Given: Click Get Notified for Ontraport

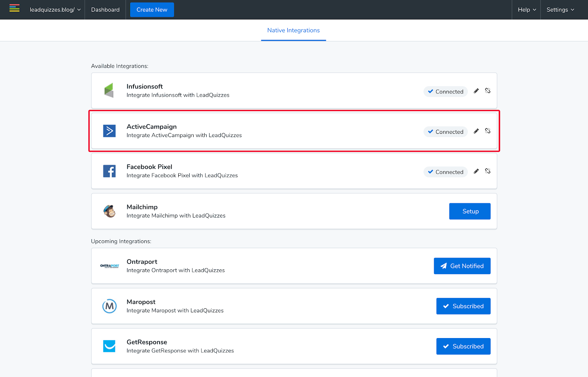Looking at the screenshot, I should pos(462,266).
